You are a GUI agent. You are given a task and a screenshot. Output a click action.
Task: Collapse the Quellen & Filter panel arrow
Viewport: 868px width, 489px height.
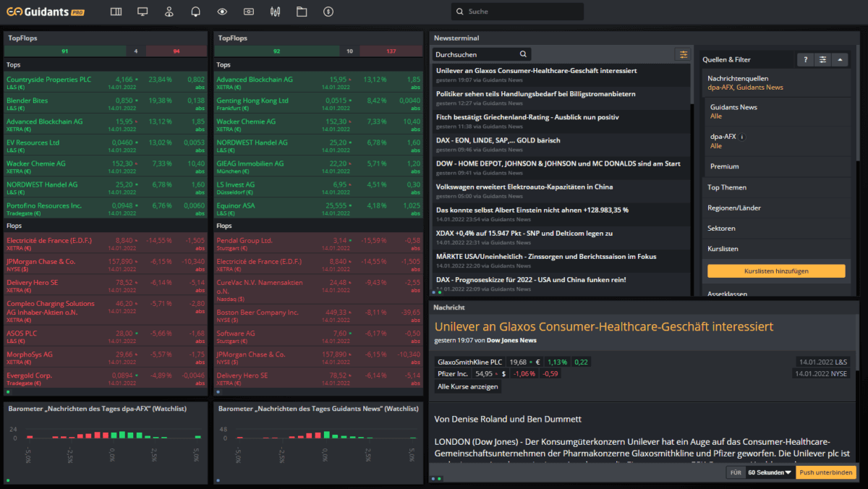[840, 60]
